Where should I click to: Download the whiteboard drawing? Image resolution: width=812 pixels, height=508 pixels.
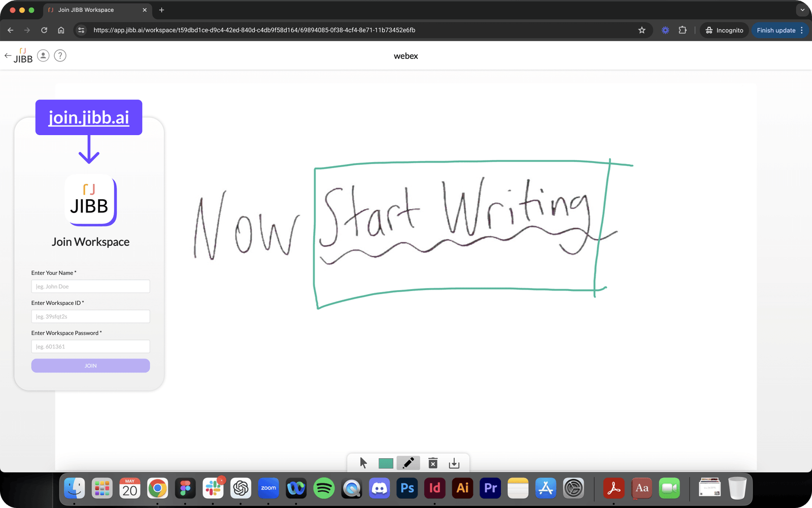coord(454,463)
